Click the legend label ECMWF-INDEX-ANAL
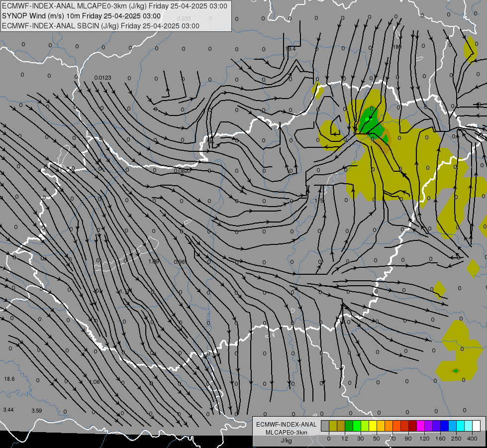This screenshot has width=487, height=448. [287, 425]
